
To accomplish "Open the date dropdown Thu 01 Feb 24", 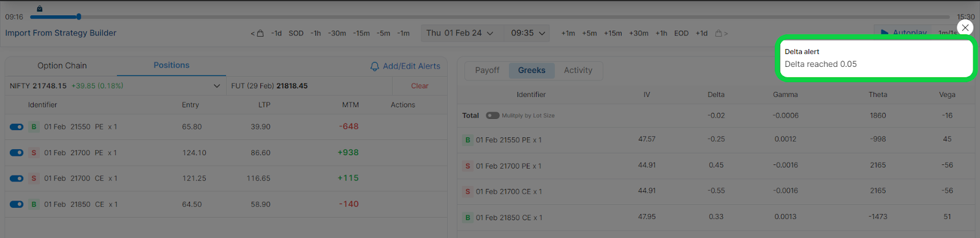I will pos(460,33).
